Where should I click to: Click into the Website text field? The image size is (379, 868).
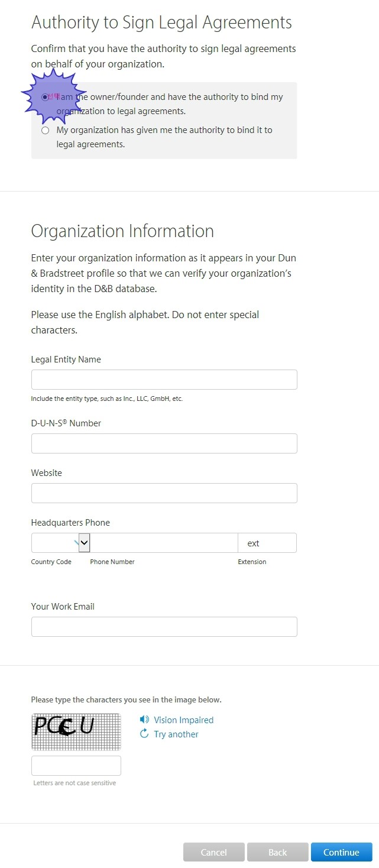pos(164,493)
